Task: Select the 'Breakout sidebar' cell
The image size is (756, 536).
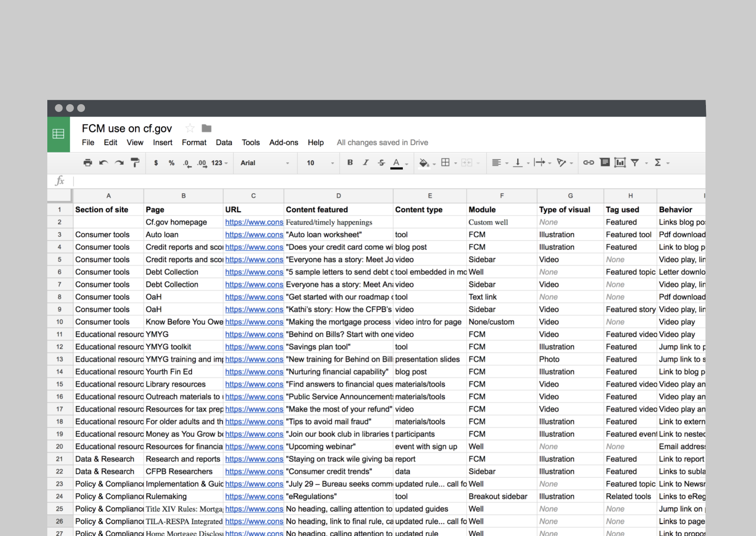Action: [502, 497]
